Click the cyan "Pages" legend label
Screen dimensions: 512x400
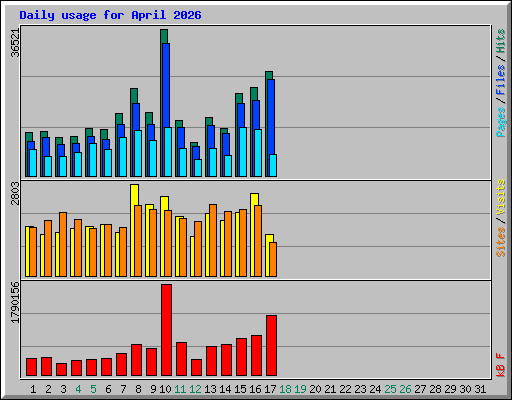pyautogui.click(x=501, y=122)
